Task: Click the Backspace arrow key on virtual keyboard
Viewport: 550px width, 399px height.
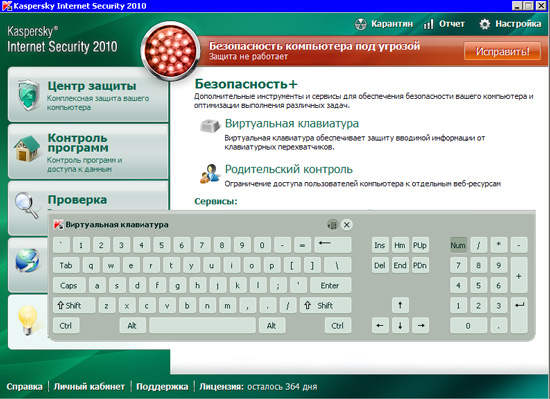Action: 333,245
